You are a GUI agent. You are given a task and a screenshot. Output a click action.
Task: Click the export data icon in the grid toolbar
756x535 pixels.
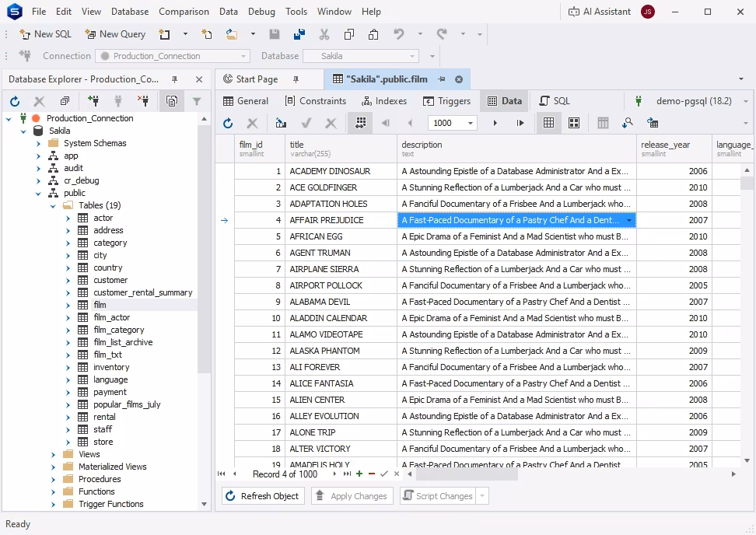pos(281,124)
